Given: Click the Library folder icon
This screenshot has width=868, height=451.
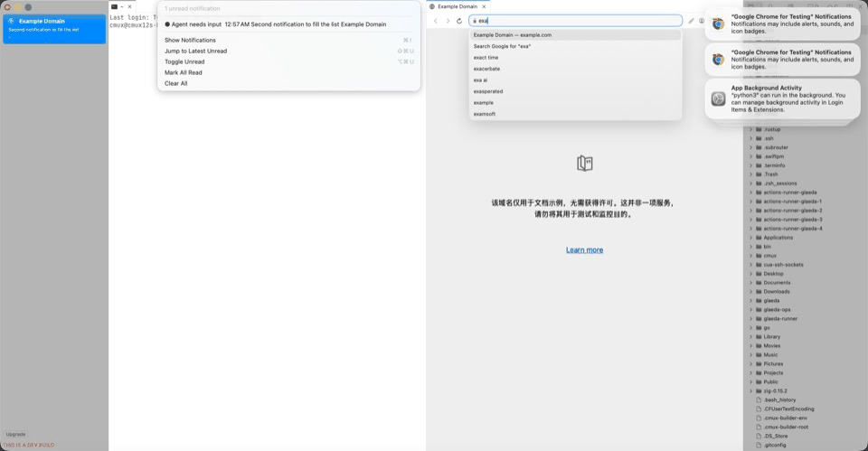Looking at the screenshot, I should point(759,336).
